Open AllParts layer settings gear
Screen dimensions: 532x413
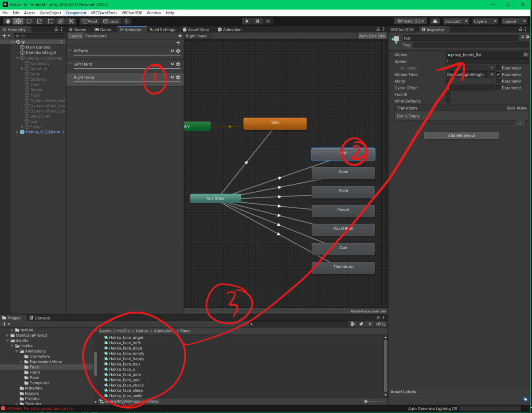178,51
